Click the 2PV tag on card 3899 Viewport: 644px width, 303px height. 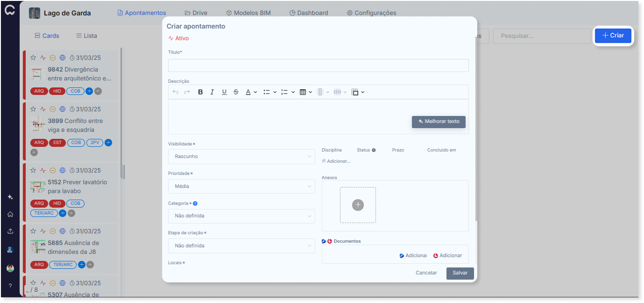[95, 143]
